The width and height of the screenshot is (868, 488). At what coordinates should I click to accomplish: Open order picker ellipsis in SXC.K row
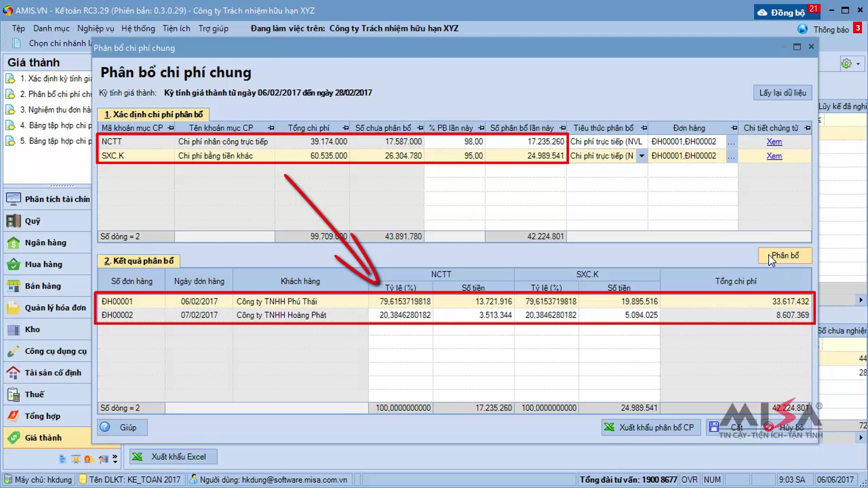(731, 156)
